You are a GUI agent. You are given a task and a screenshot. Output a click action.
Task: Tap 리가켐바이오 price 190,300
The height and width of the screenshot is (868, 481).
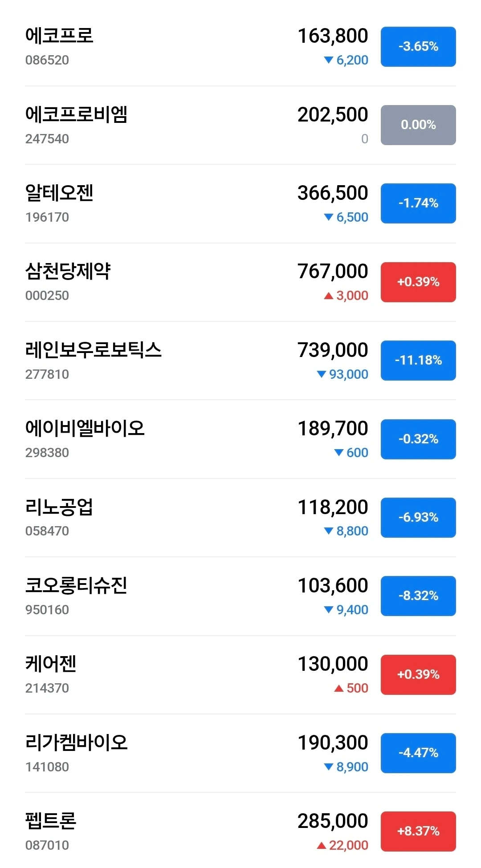click(x=333, y=742)
